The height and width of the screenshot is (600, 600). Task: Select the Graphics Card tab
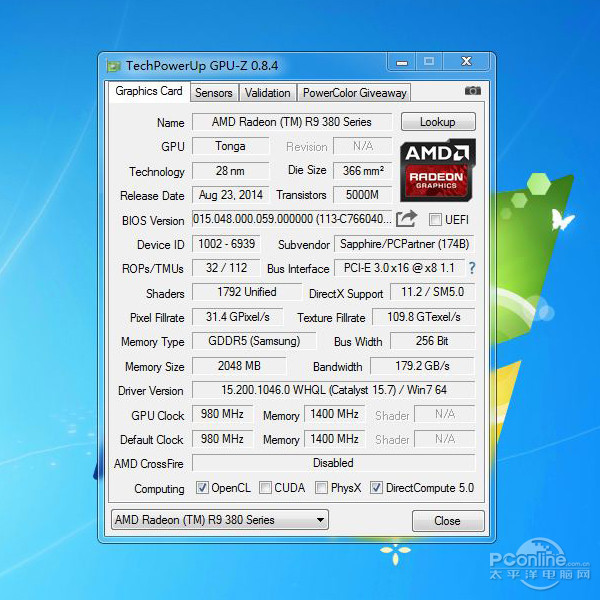click(x=149, y=91)
